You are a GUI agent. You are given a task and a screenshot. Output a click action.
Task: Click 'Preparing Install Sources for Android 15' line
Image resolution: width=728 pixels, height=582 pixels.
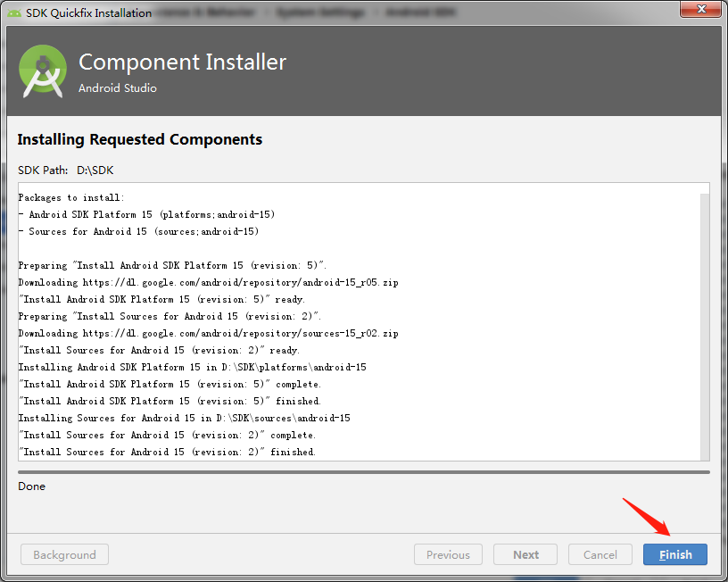(170, 316)
